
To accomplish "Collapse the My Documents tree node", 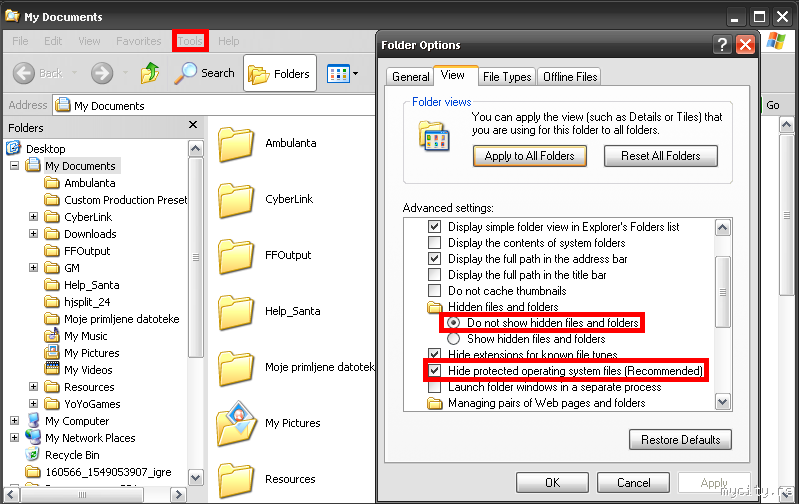I will pos(14,166).
